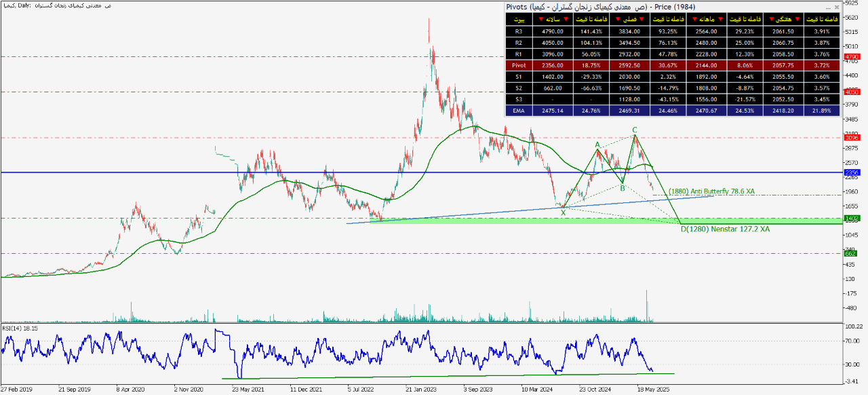
Task: Close the Pivots panel
Action: pyautogui.click(x=835, y=6)
